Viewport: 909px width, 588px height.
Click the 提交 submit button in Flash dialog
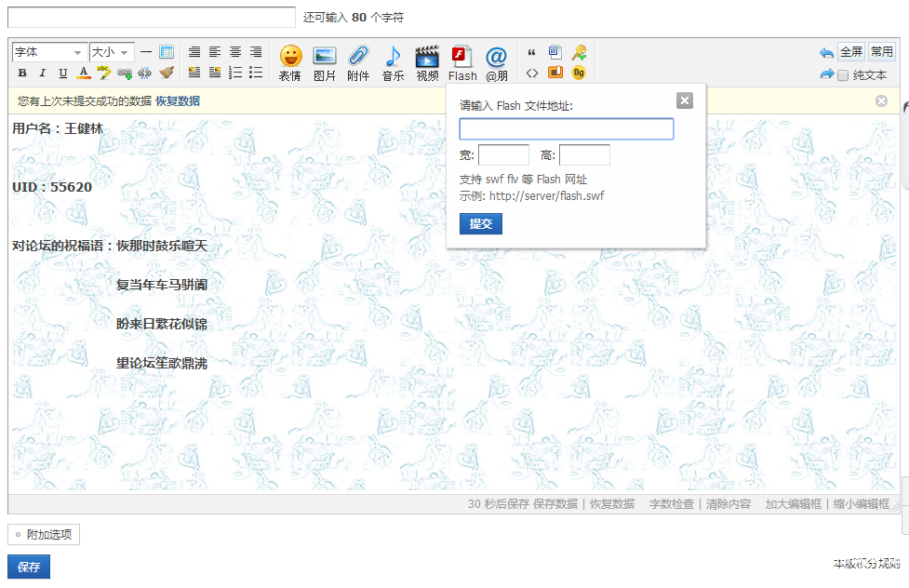coord(480,223)
